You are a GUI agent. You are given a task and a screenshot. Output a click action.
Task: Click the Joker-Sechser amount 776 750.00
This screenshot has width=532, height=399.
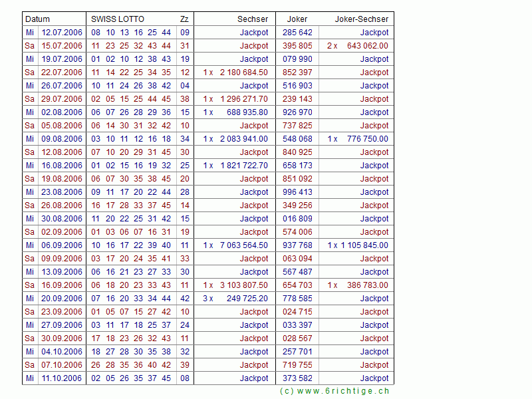(367, 139)
